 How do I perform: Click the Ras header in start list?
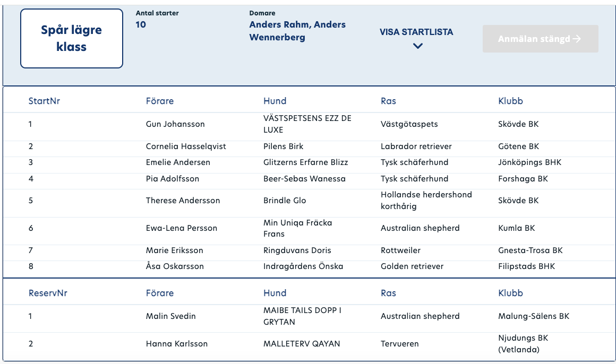point(388,101)
